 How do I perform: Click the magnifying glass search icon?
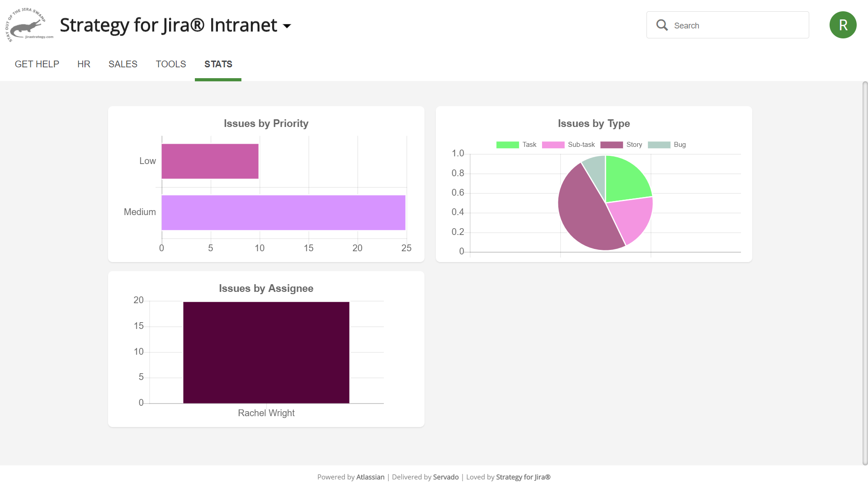pyautogui.click(x=662, y=25)
